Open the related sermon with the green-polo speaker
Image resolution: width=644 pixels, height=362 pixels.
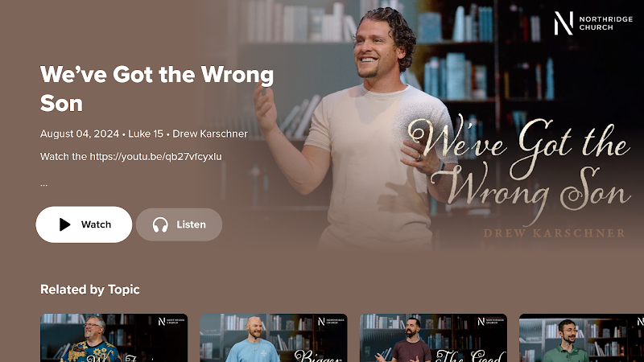point(581,338)
